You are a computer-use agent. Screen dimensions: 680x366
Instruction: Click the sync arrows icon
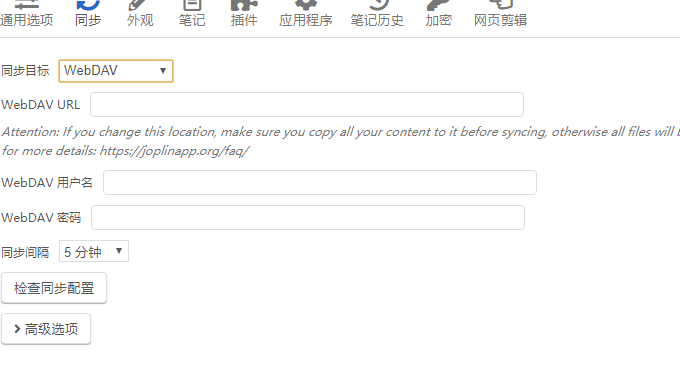pos(88,4)
